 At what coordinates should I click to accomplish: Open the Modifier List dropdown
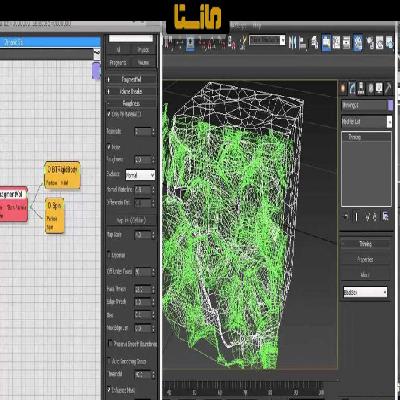pyautogui.click(x=366, y=122)
